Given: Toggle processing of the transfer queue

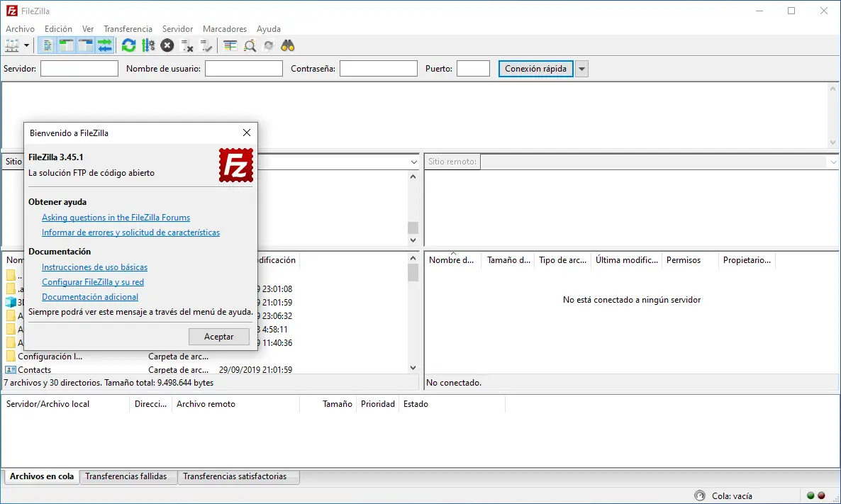Looking at the screenshot, I should point(148,45).
